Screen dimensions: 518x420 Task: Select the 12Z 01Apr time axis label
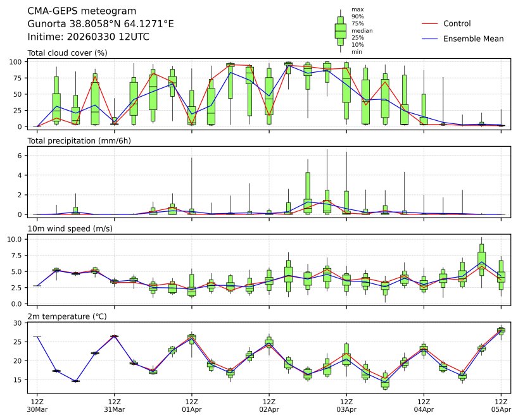(x=192, y=405)
